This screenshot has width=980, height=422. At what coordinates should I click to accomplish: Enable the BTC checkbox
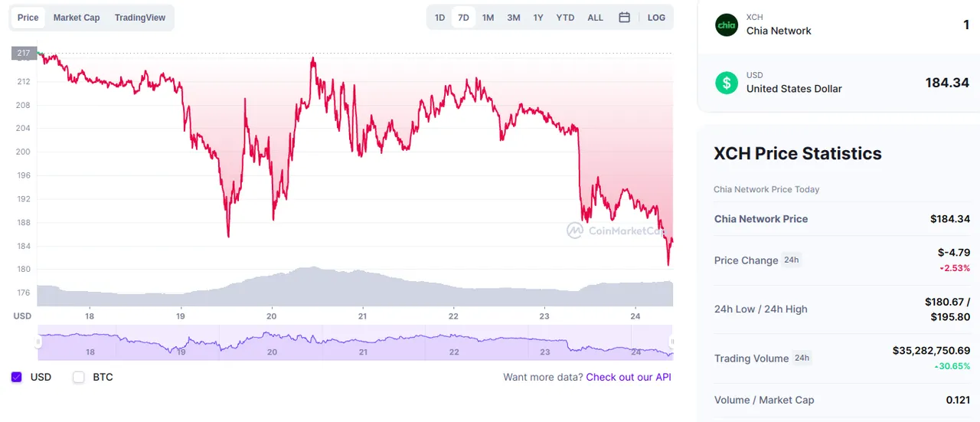[x=79, y=377]
